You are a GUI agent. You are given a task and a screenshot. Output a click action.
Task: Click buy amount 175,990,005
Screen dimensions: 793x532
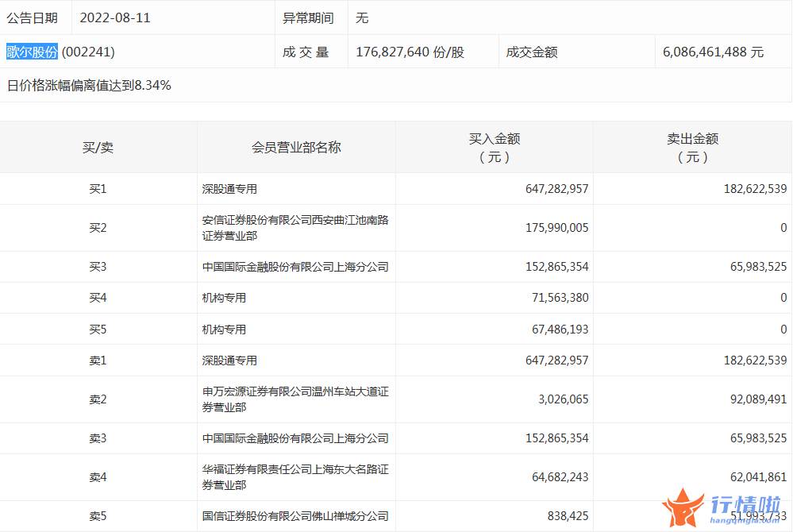tap(556, 228)
